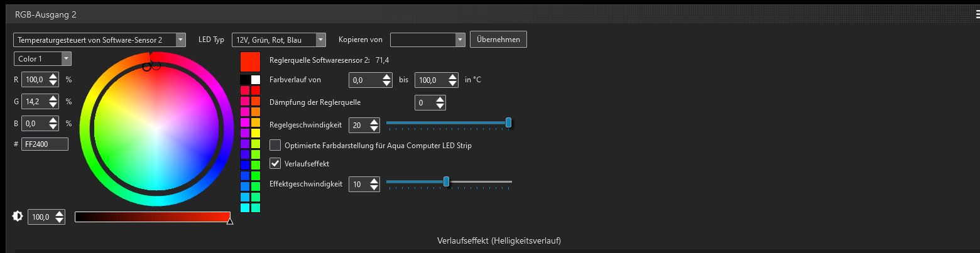This screenshot has width=980, height=253.
Task: Open the Color 1 selector dropdown
Action: (x=43, y=58)
